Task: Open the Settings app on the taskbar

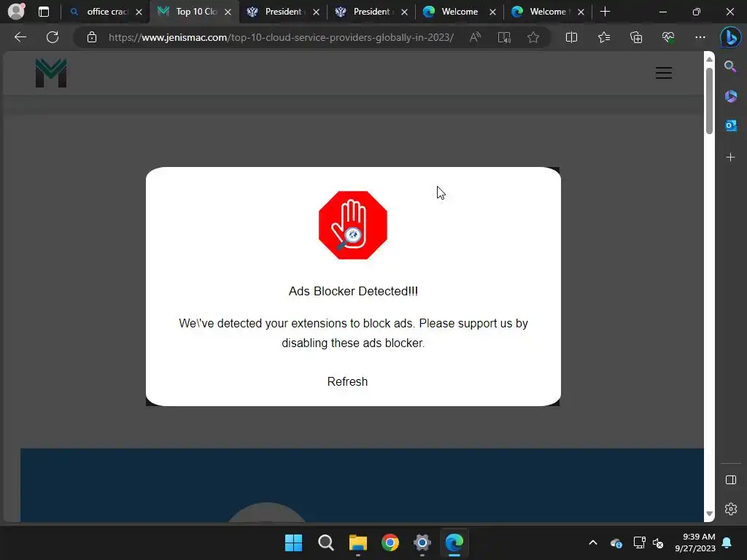Action: click(422, 542)
